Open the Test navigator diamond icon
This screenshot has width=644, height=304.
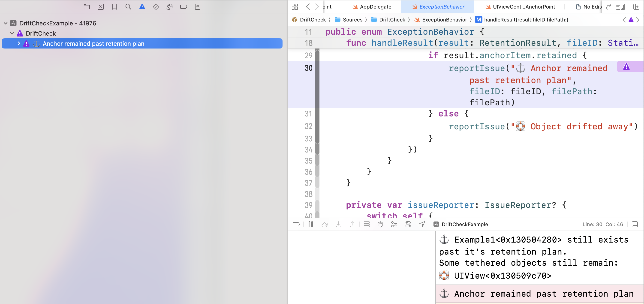[156, 7]
